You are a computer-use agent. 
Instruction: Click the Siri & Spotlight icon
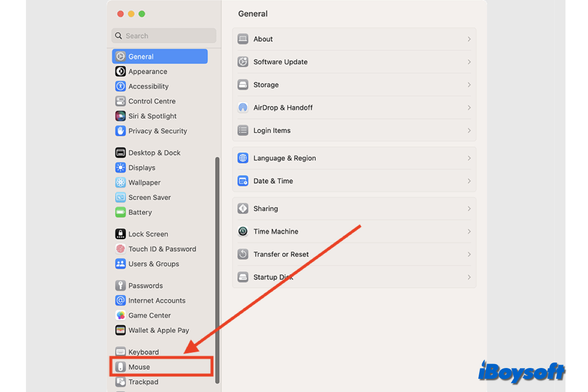tap(121, 116)
